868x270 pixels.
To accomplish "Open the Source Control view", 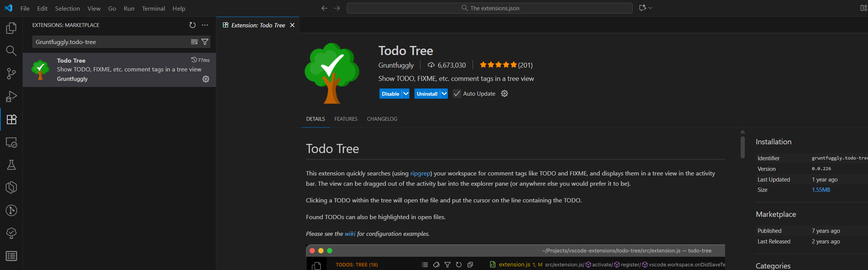I will coord(11,74).
